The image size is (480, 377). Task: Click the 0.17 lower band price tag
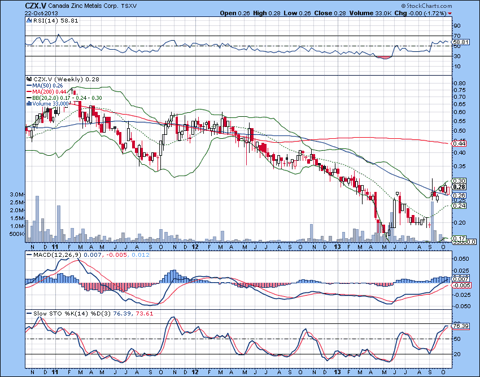pos(460,238)
